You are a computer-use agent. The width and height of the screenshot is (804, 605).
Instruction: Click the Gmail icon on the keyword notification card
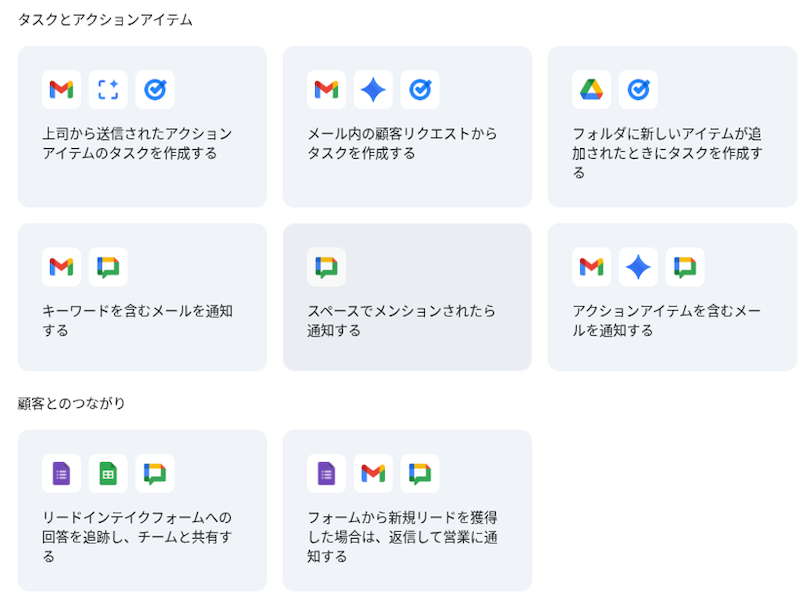tap(61, 267)
